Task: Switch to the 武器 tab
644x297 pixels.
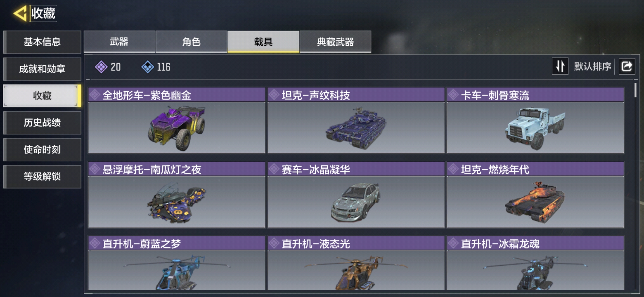Action: pyautogui.click(x=119, y=42)
